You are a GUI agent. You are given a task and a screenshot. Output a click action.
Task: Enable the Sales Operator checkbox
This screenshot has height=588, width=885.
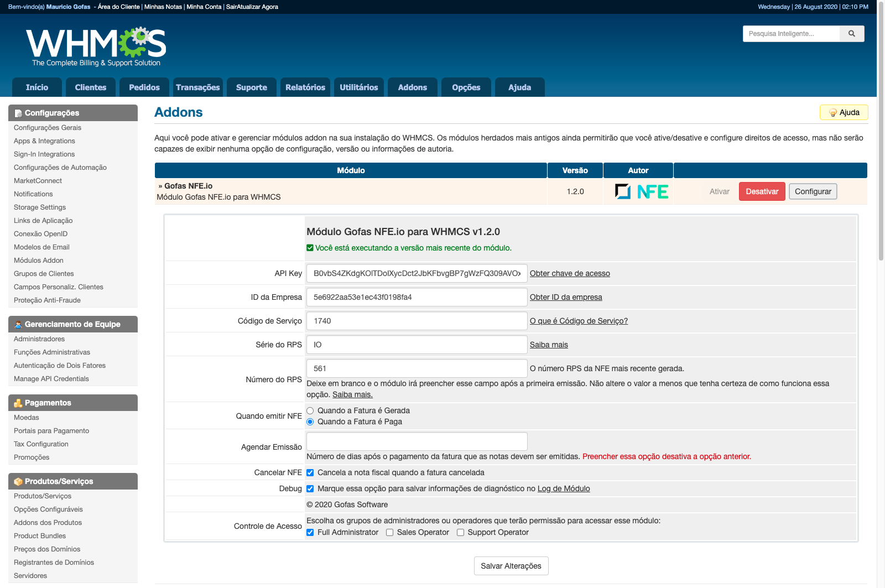point(389,532)
